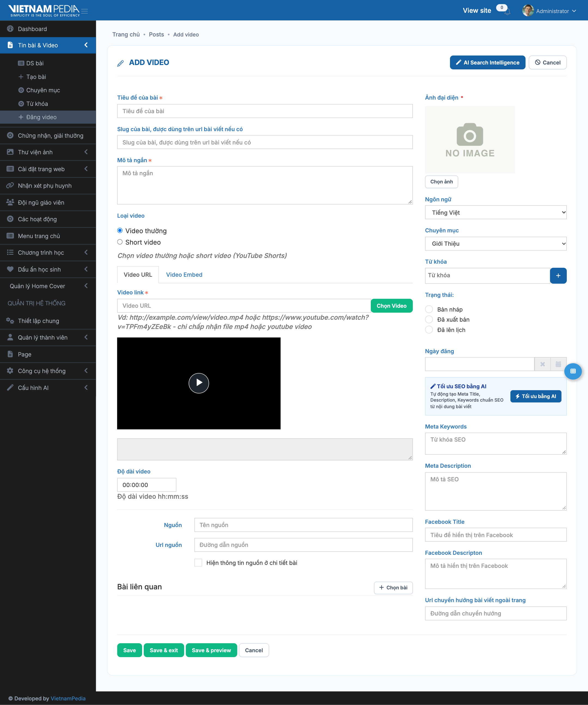This screenshot has width=588, height=705.
Task: Switch to the Video Embed tab
Action: tap(184, 275)
